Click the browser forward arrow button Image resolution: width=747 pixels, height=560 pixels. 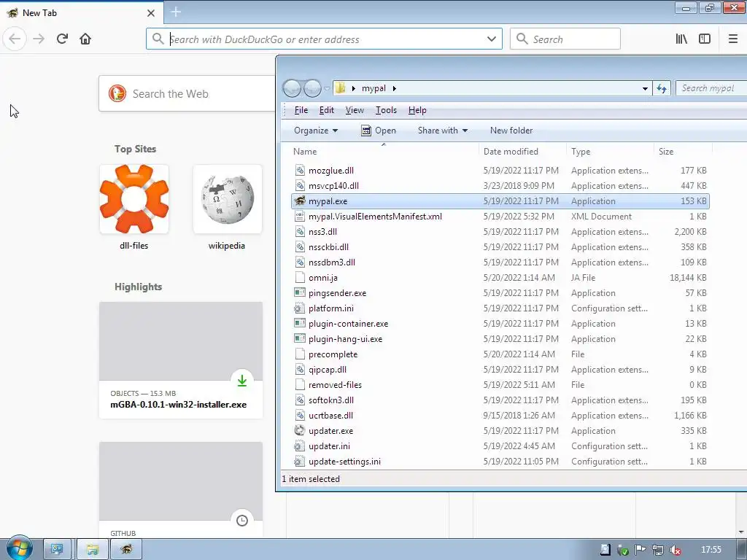(39, 39)
